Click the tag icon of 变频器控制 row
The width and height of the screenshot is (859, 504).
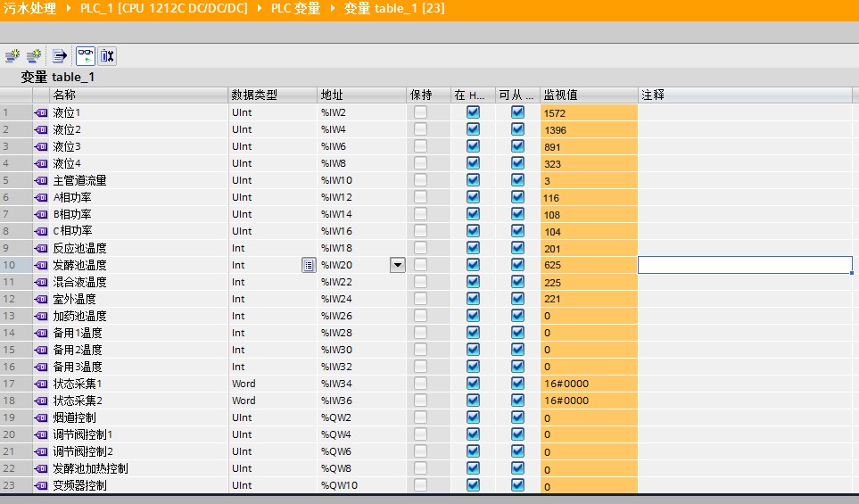pos(41,486)
